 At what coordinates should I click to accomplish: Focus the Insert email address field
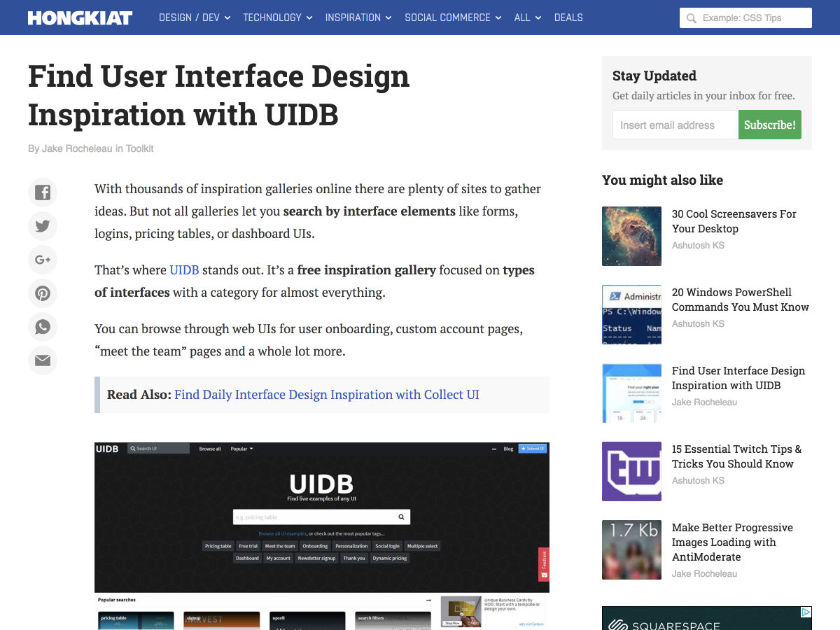pos(675,125)
